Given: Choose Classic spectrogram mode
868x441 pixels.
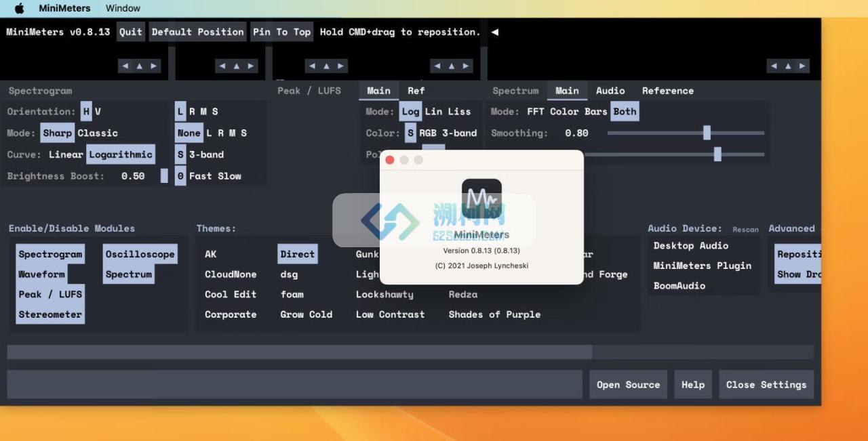Looking at the screenshot, I should coord(98,133).
